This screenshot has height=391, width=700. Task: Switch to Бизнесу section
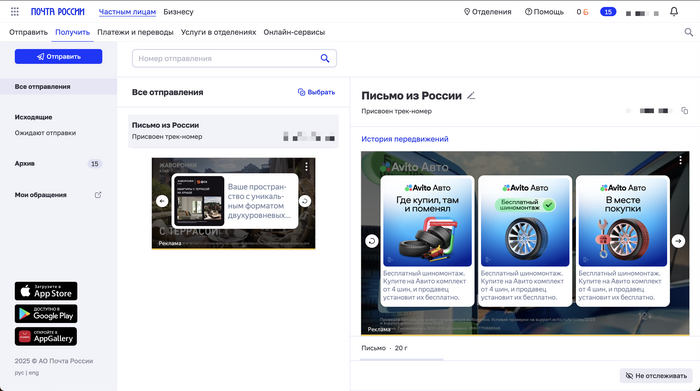(x=178, y=12)
